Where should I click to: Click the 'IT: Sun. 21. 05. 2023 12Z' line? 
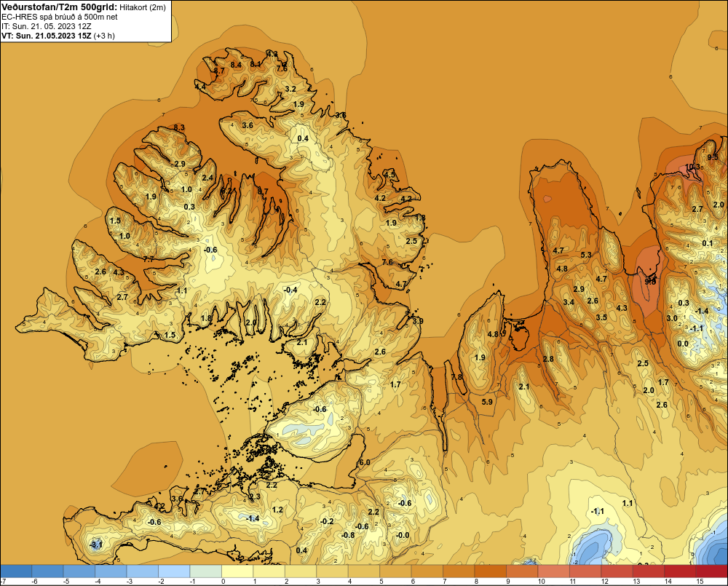click(46, 26)
